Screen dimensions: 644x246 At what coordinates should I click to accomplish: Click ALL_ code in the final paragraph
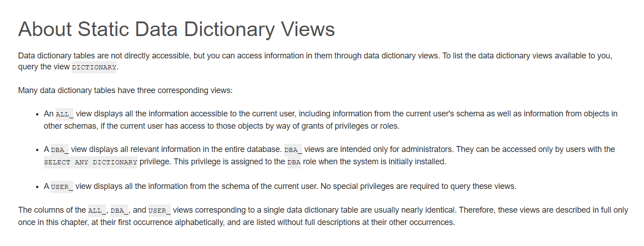click(97, 210)
